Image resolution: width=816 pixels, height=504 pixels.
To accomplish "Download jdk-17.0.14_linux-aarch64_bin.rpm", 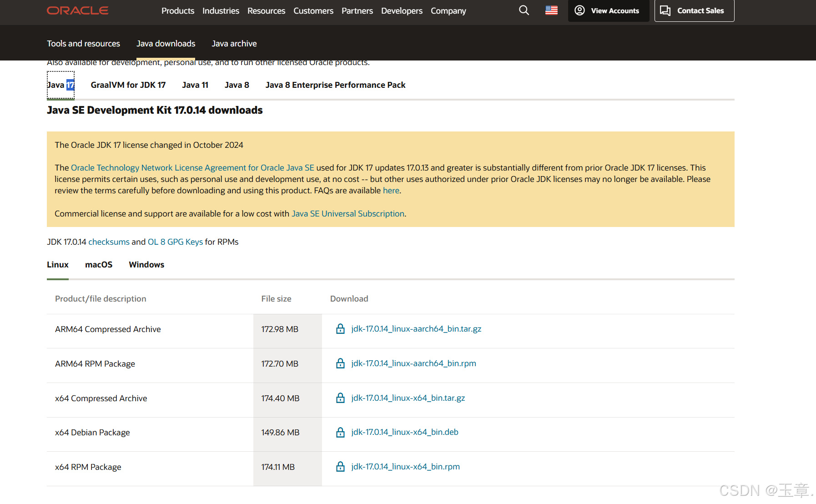I will pyautogui.click(x=413, y=363).
